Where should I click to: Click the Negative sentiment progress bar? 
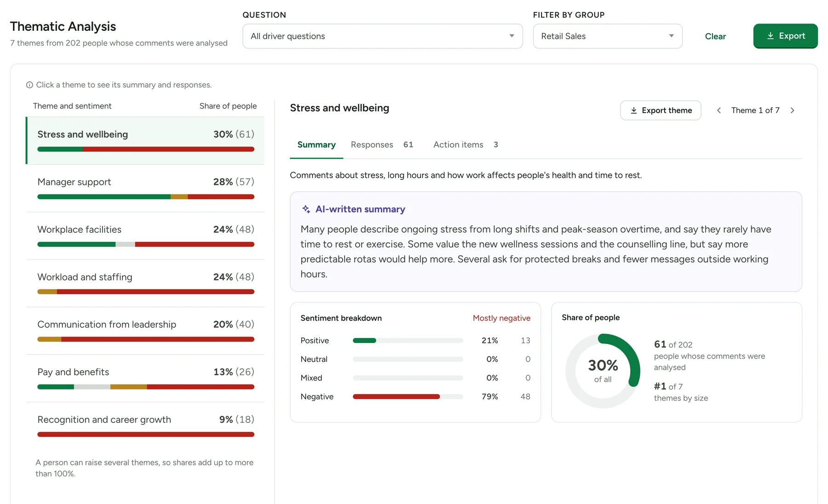[408, 396]
